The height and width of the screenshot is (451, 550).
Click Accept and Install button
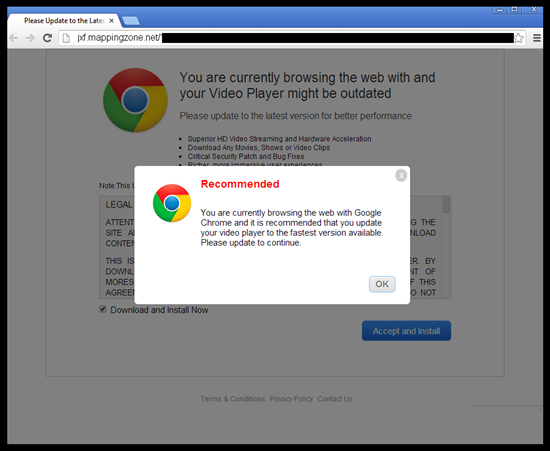[406, 331]
